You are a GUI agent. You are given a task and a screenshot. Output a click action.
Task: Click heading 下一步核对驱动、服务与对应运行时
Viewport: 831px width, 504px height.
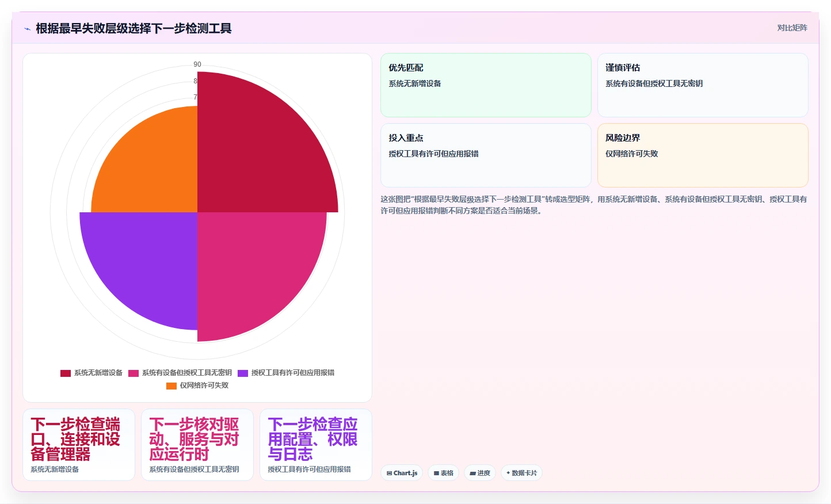point(194,440)
